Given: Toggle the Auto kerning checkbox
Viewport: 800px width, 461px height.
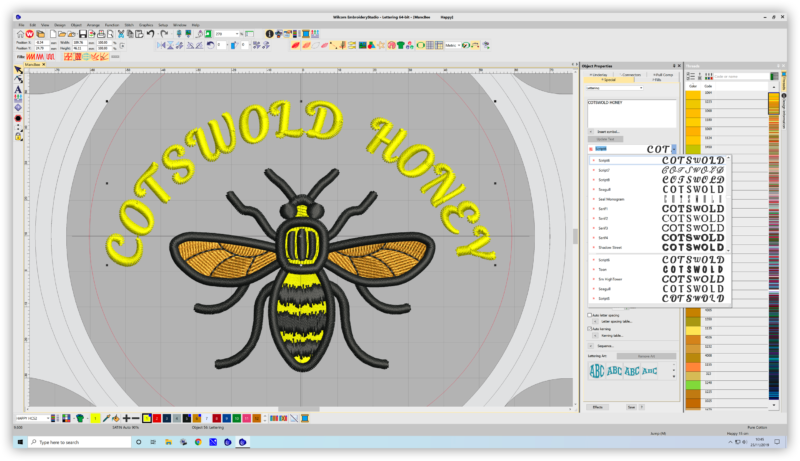Looking at the screenshot, I should pos(588,328).
